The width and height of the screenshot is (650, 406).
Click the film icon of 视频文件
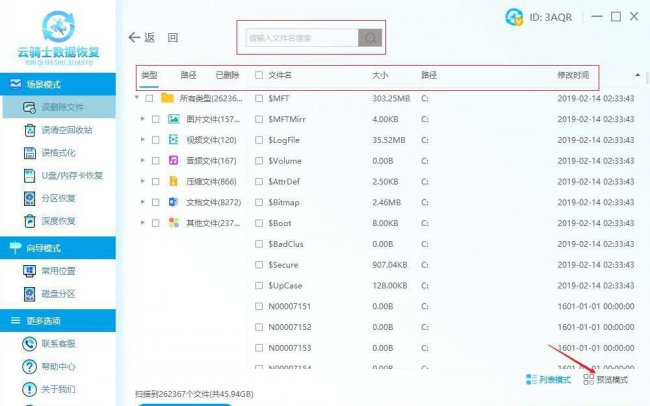173,140
